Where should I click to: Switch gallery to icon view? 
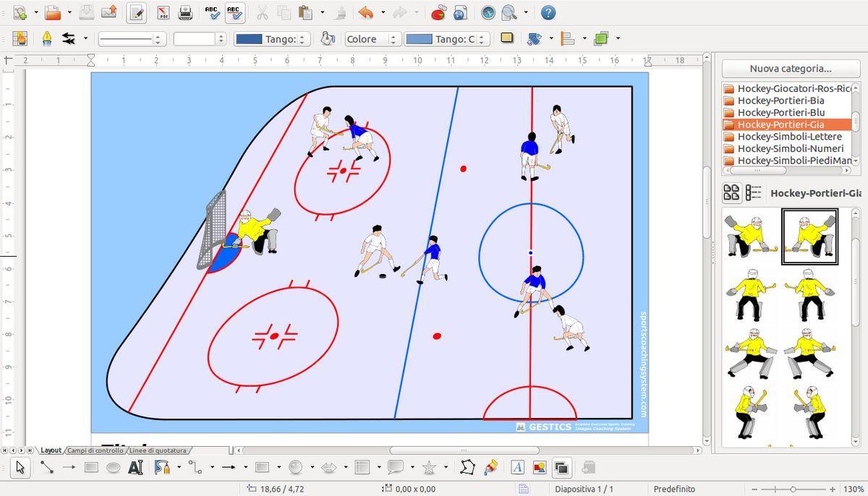[731, 192]
